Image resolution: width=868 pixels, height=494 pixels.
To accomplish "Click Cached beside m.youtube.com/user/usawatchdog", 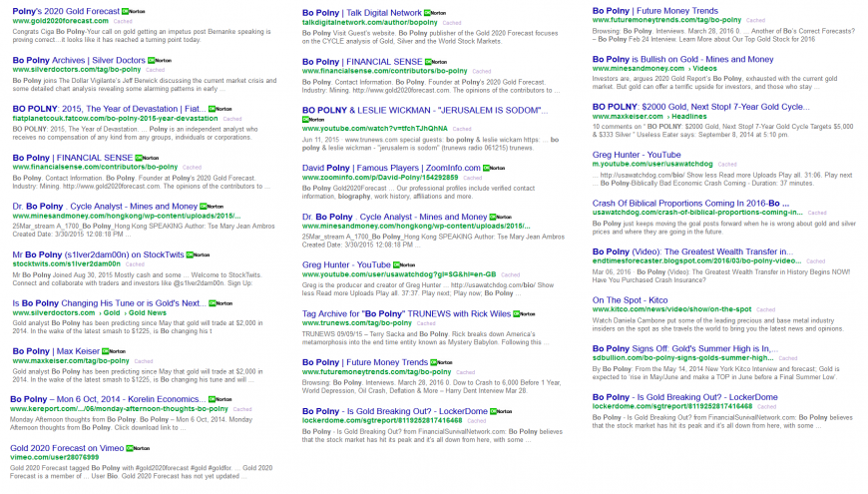I will pyautogui.click(x=727, y=165).
